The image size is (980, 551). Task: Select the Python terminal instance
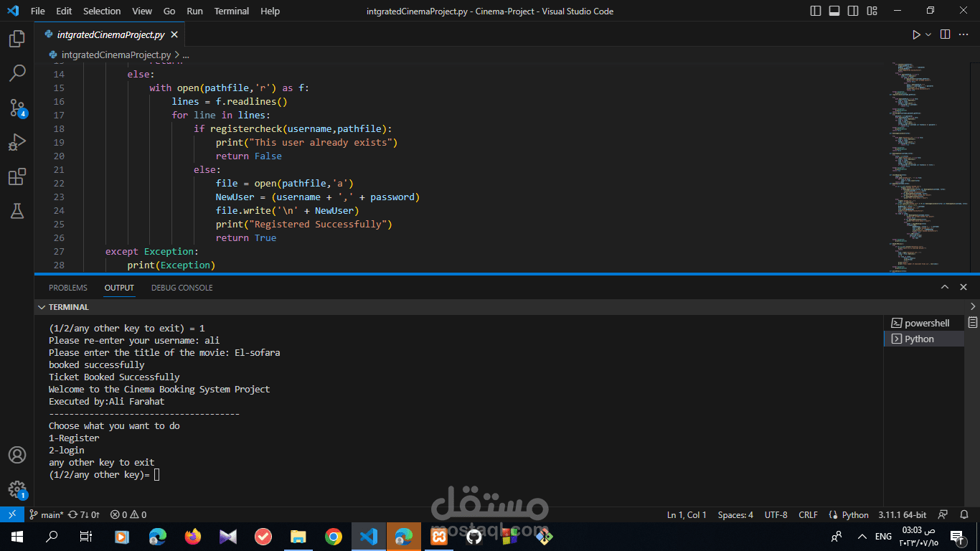[x=924, y=339]
